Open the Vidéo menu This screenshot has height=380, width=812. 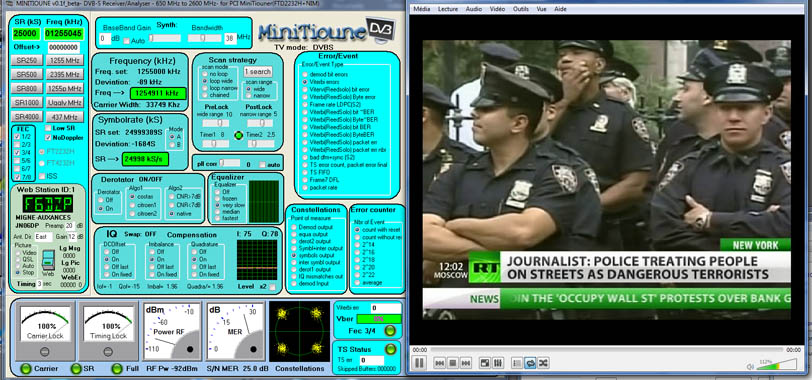tap(497, 9)
